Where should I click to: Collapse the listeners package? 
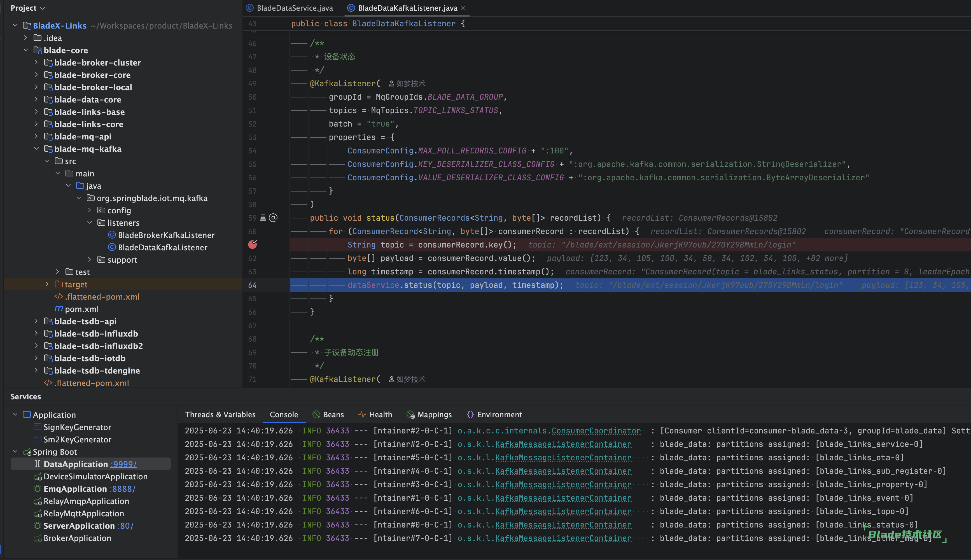click(x=90, y=222)
